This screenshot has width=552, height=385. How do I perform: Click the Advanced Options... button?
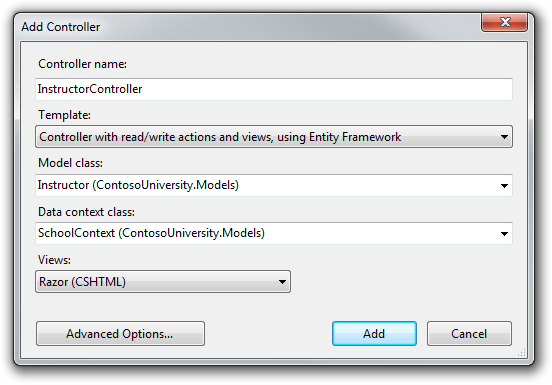(x=120, y=333)
